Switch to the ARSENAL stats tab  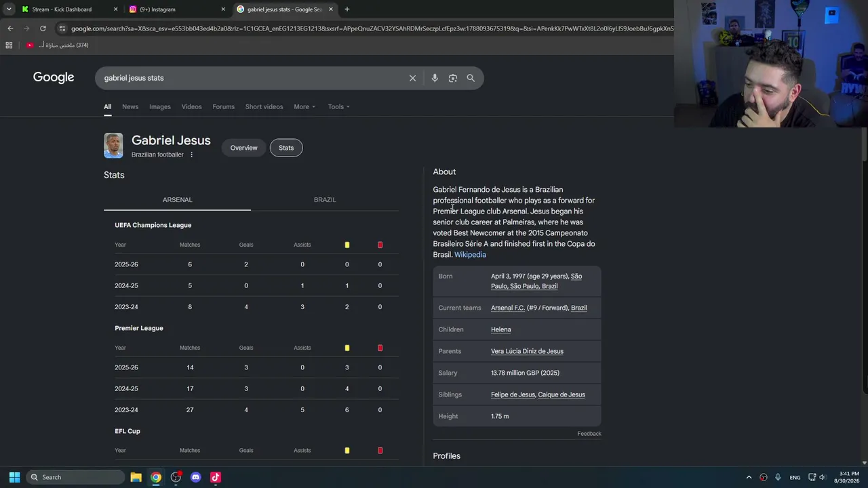coord(178,200)
